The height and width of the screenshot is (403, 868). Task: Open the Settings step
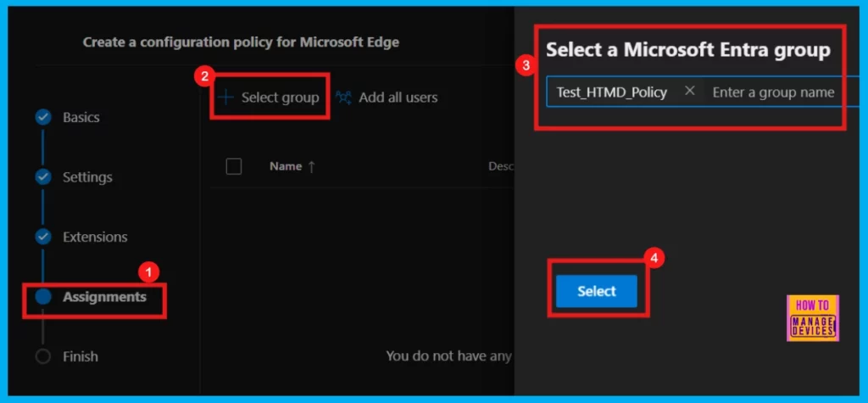coord(87,177)
